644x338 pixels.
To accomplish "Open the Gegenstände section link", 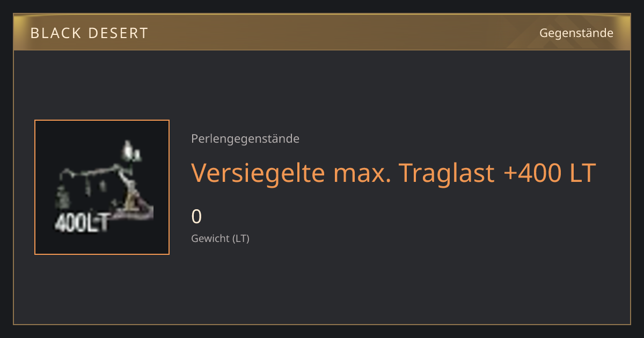I will click(x=576, y=33).
